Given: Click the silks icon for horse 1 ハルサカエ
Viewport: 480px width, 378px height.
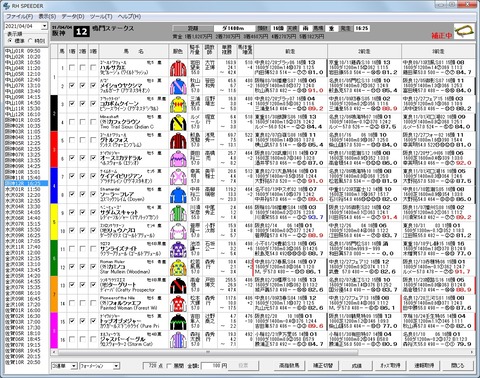Looking at the screenshot, I should coord(178,68).
